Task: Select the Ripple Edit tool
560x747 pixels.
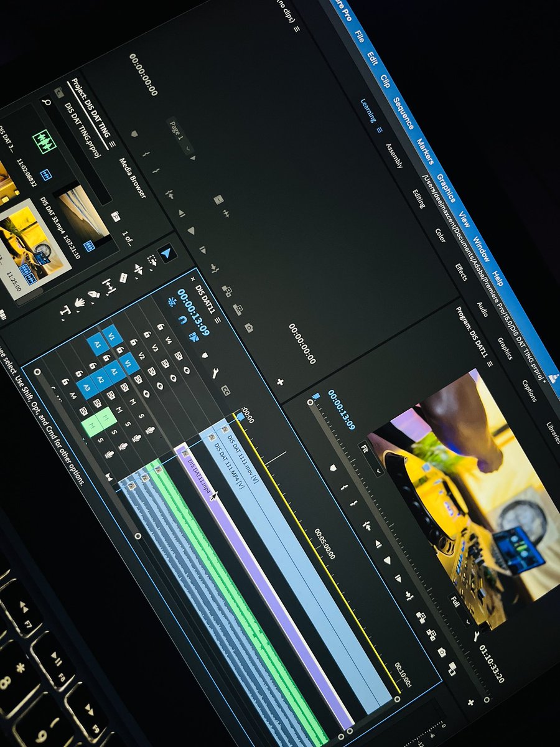Action: tap(138, 270)
